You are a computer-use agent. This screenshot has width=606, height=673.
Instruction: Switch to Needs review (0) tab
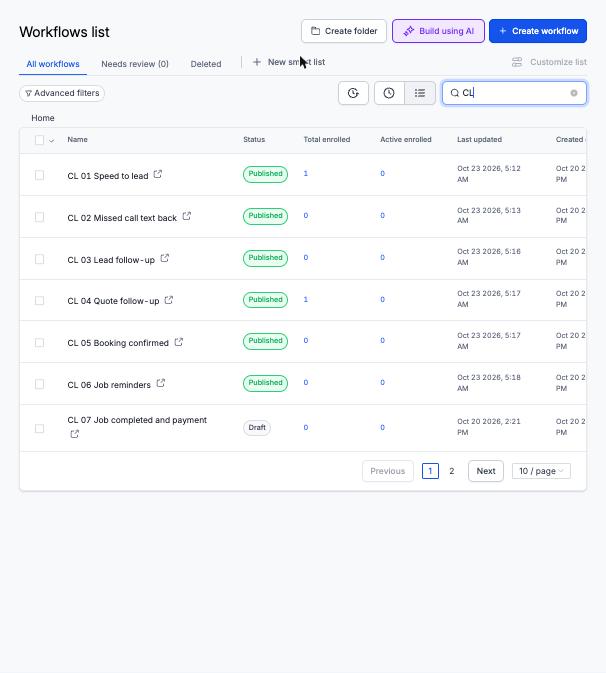click(135, 64)
